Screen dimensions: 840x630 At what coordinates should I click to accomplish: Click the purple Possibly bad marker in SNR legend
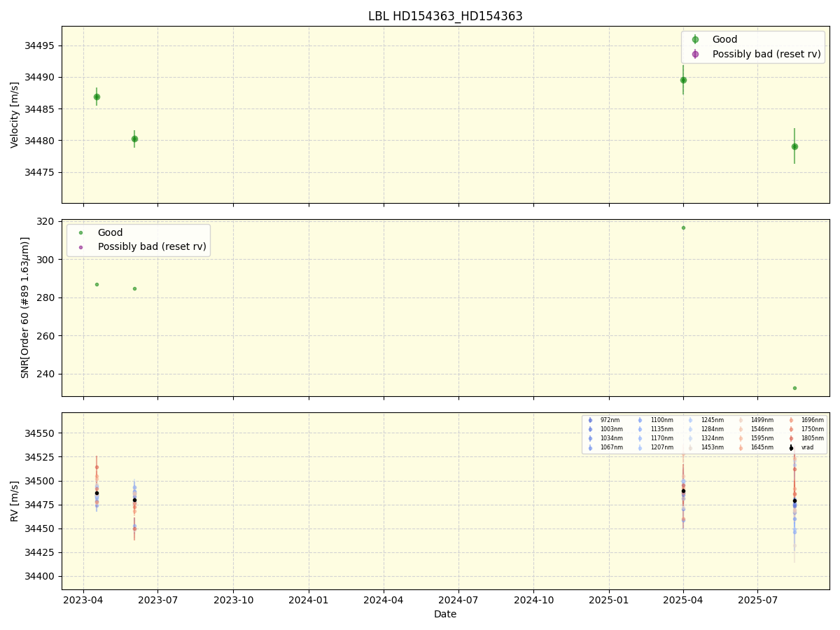(80, 246)
